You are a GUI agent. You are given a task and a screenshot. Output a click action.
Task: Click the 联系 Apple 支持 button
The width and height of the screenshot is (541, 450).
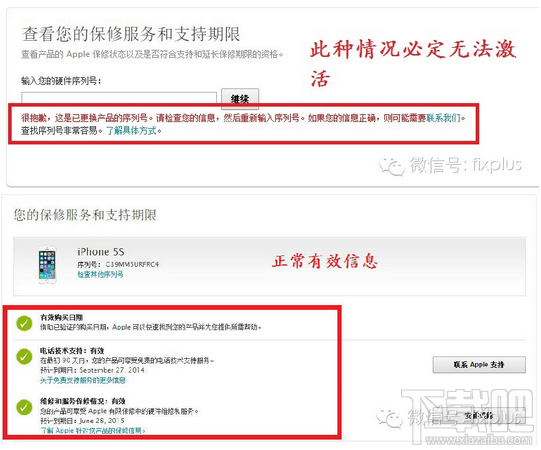pyautogui.click(x=479, y=365)
